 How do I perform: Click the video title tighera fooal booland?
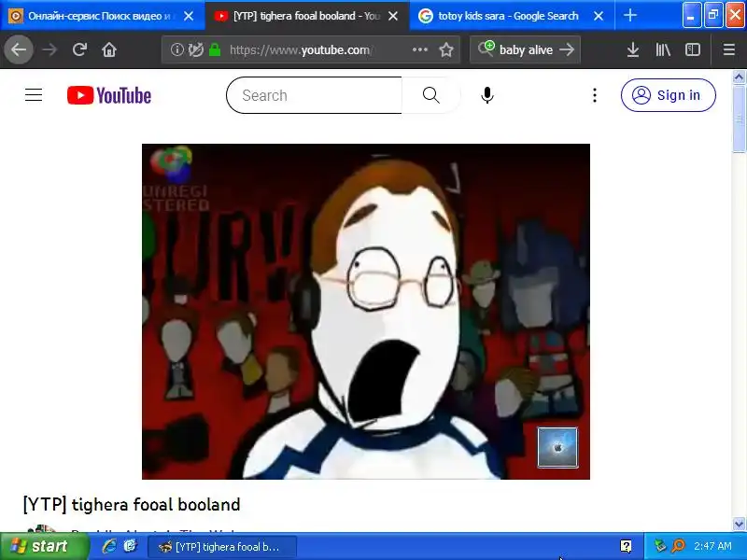(x=132, y=504)
